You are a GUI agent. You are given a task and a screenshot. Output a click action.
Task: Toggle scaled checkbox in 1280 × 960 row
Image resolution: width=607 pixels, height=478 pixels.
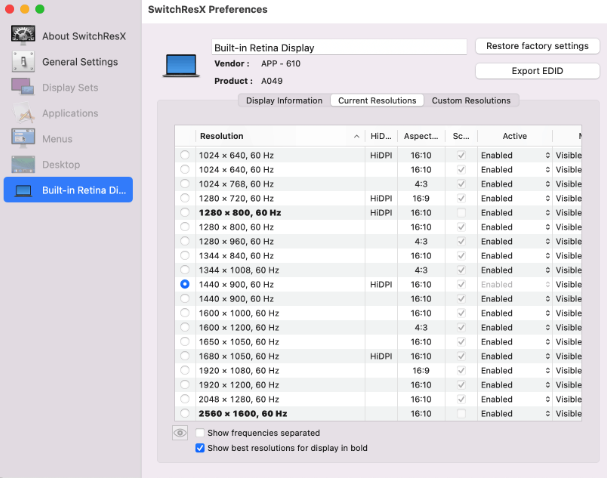(x=461, y=241)
